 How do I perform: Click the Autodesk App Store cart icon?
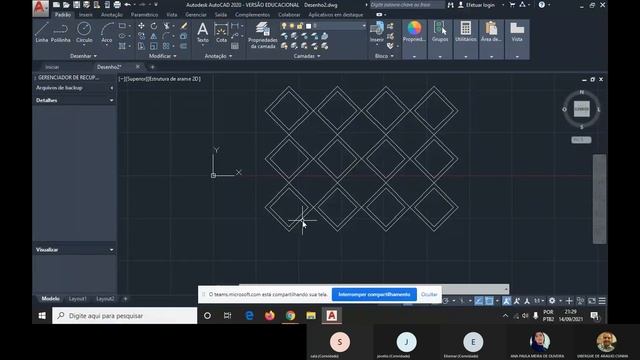click(512, 5)
